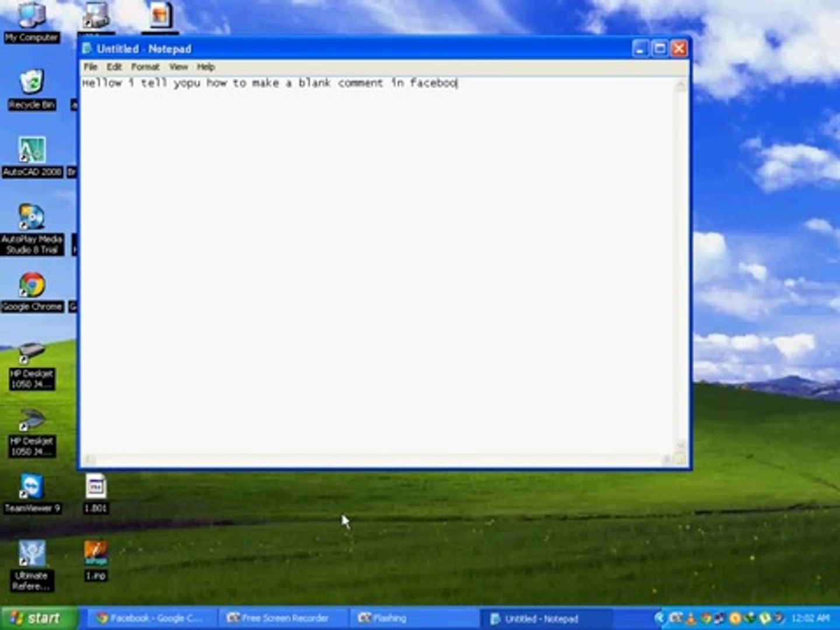
Task: Switch to Free Screen Recorder on the taskbar
Action: click(282, 618)
